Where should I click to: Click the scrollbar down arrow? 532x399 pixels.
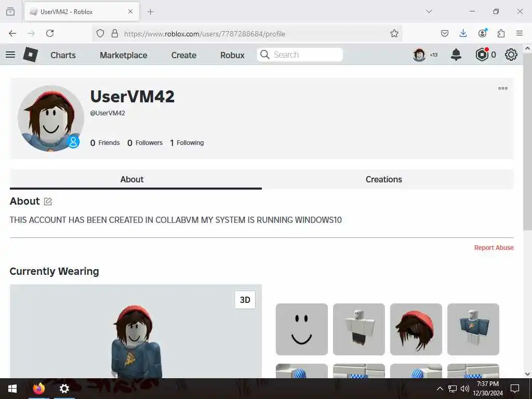pyautogui.click(x=527, y=374)
